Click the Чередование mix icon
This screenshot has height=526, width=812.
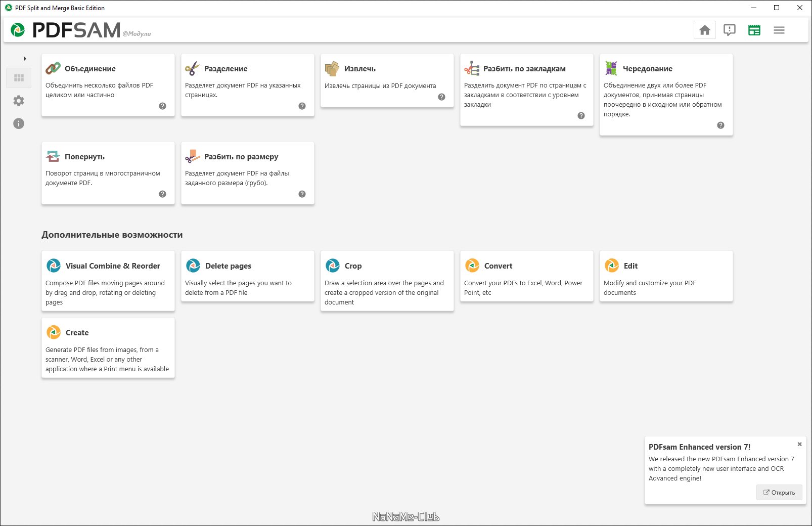(611, 68)
